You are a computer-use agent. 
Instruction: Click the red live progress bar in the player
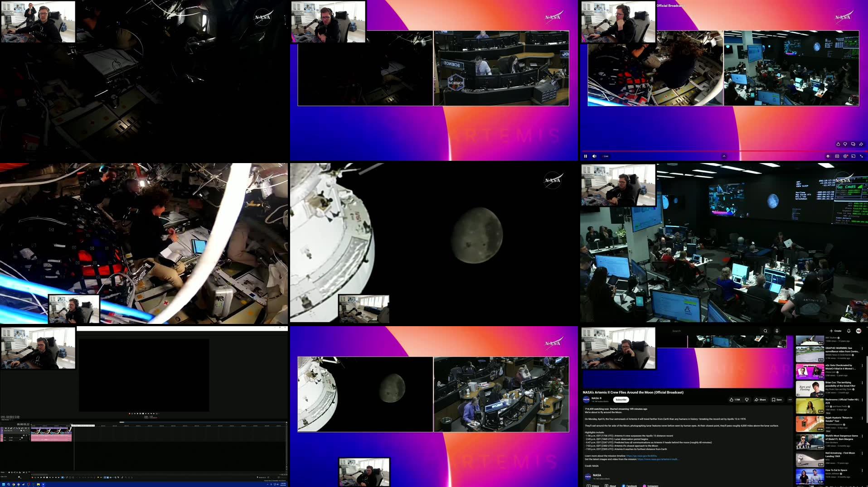tap(725, 151)
